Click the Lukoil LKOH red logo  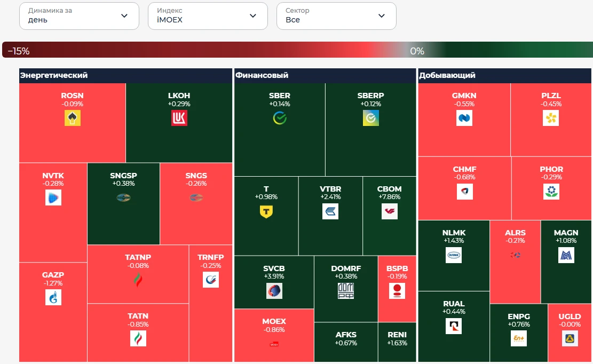coord(179,118)
